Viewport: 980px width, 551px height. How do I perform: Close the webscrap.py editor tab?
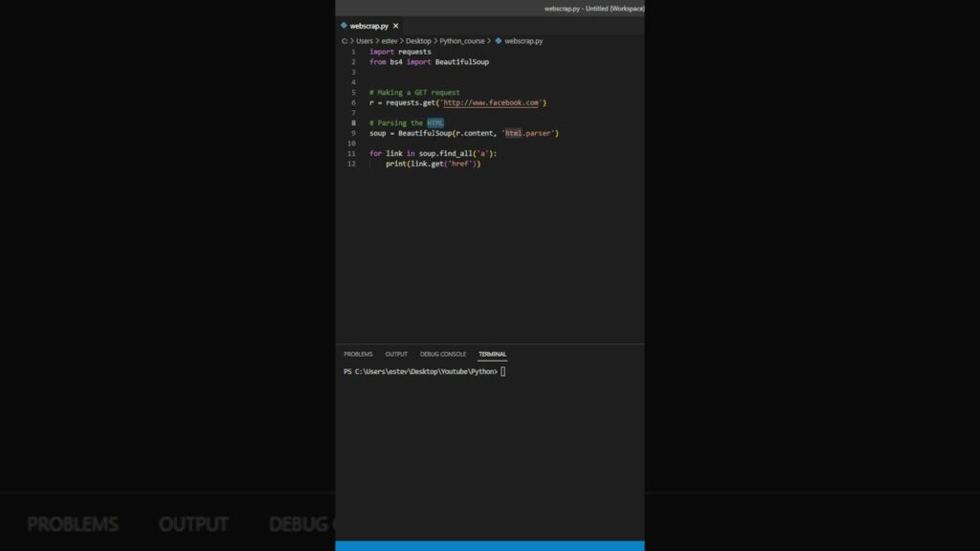click(395, 26)
